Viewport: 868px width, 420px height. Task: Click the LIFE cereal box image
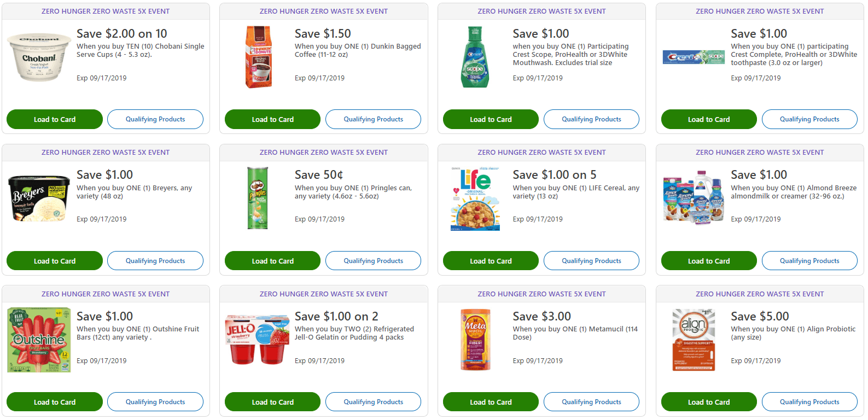click(x=475, y=199)
